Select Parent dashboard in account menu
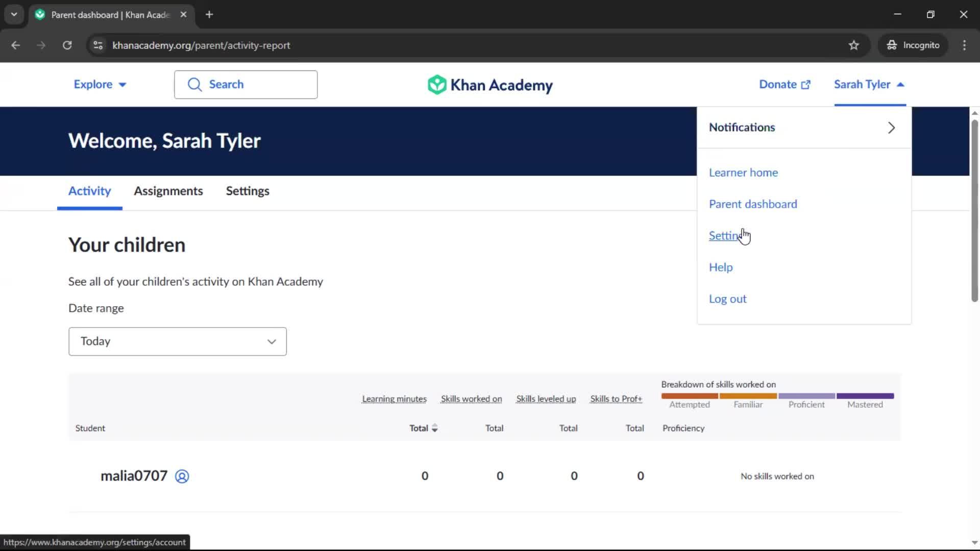 pos(753,204)
